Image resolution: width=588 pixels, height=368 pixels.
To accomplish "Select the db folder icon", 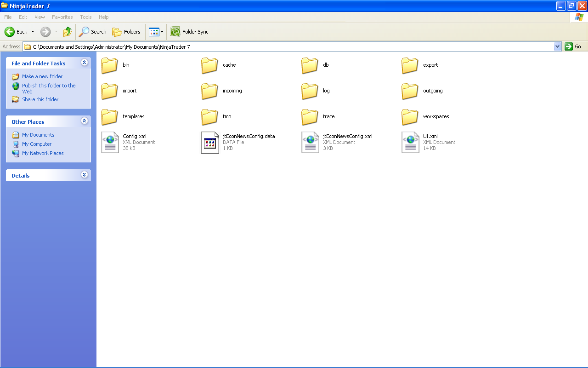I will click(x=310, y=65).
